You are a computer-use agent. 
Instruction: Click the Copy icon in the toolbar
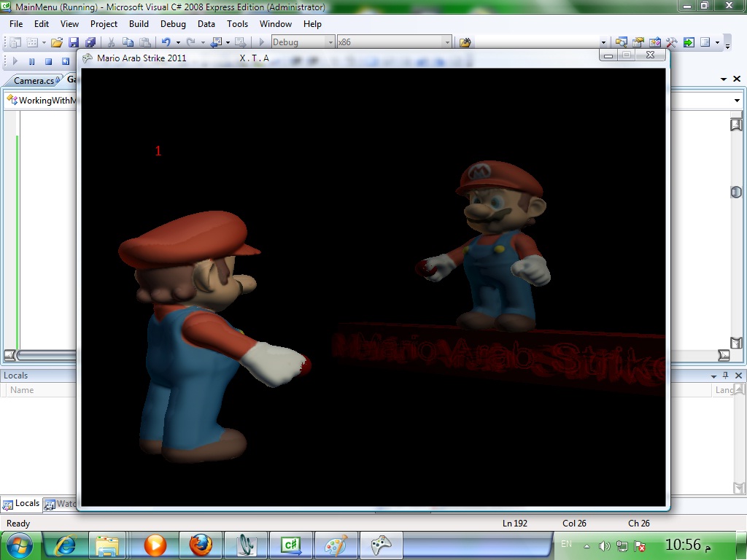[128, 42]
